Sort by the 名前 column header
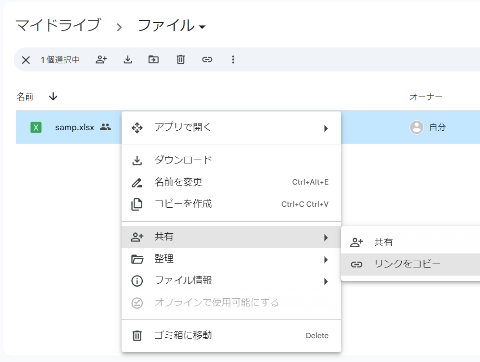The height and width of the screenshot is (362, 480). point(25,97)
